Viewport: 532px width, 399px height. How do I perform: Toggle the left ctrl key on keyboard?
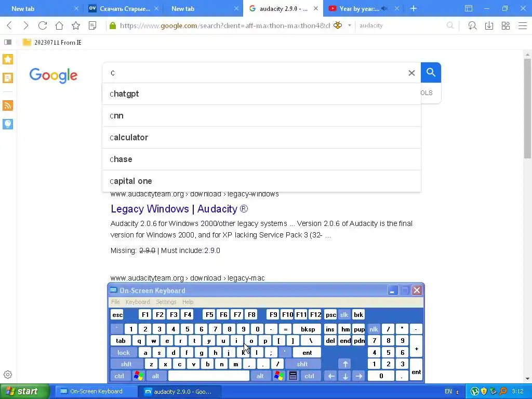tap(119, 376)
